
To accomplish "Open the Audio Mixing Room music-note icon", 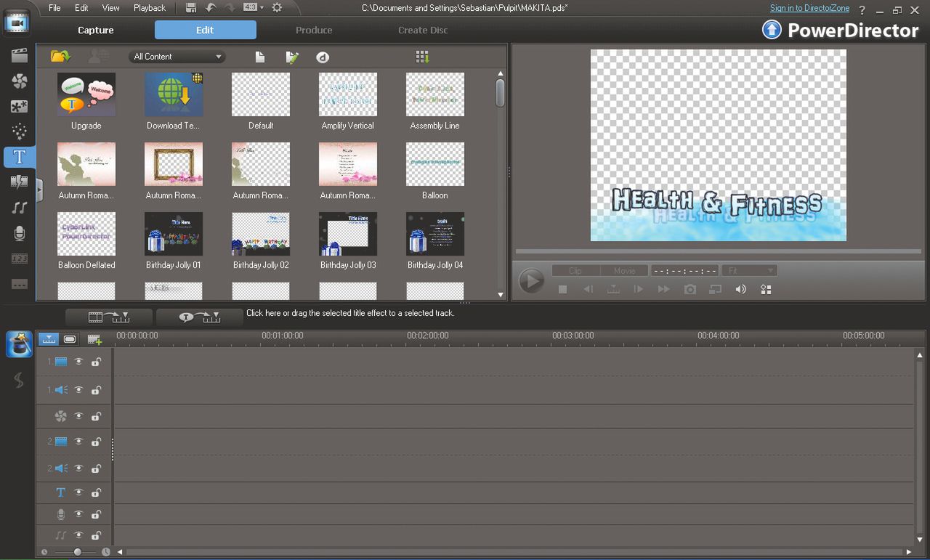I will (x=20, y=208).
